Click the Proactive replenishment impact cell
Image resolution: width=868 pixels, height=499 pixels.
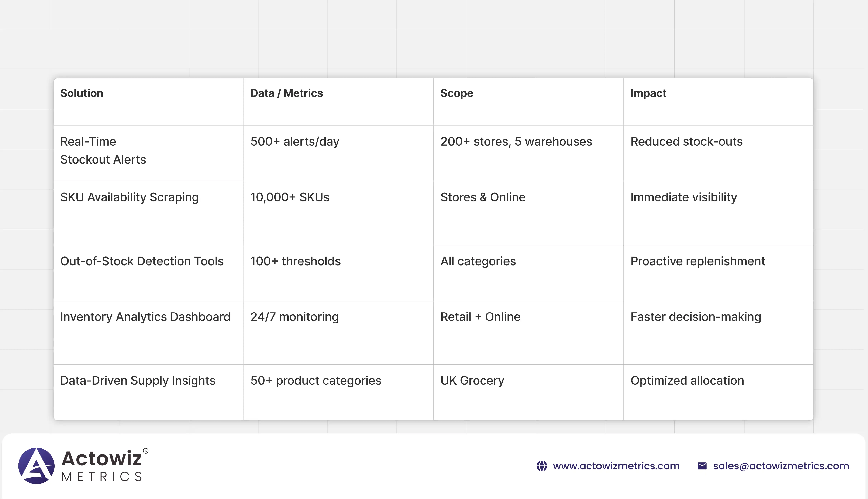(x=697, y=261)
